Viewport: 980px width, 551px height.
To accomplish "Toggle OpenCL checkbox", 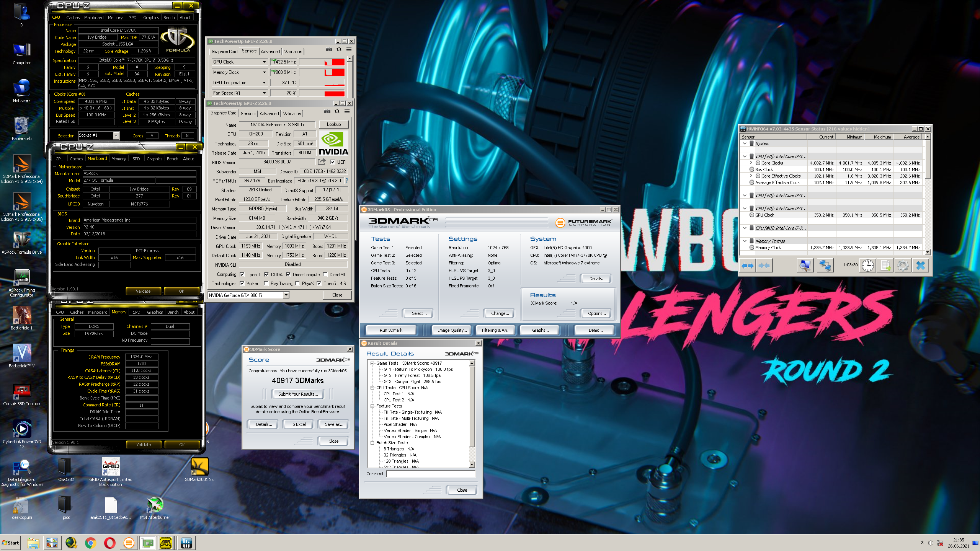I will [242, 274].
